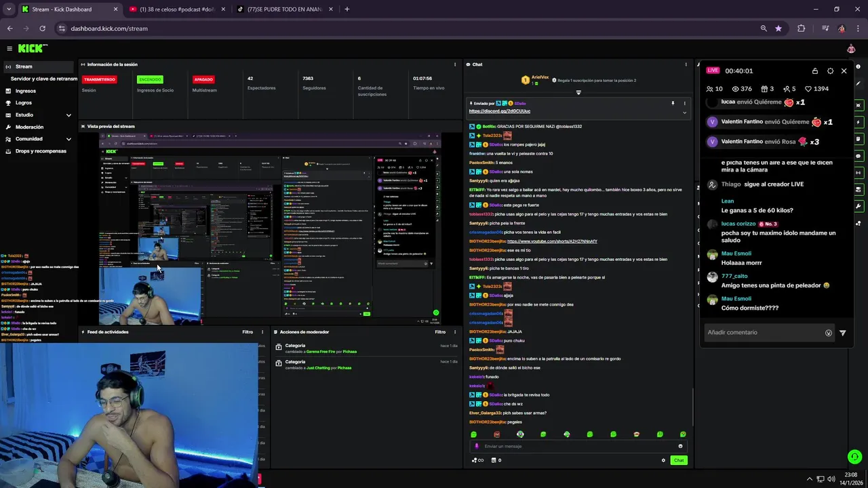
Task: Switch to the TikTok browser tab
Action: tap(285, 9)
